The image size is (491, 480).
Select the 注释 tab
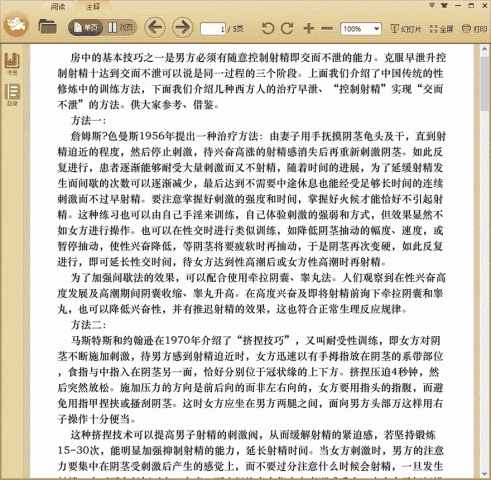92,6
